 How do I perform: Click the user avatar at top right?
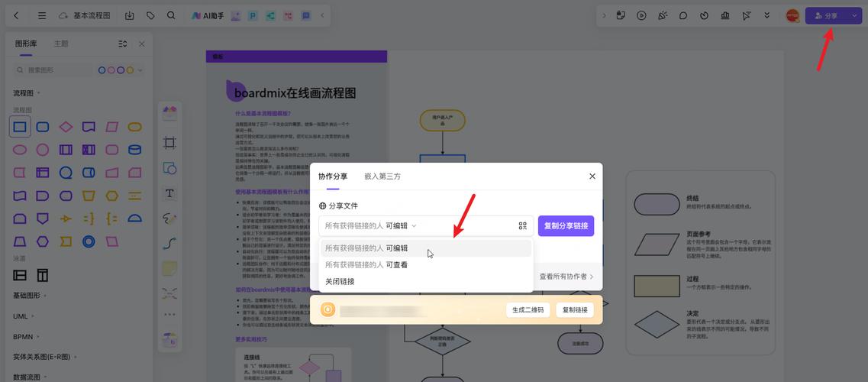point(792,15)
